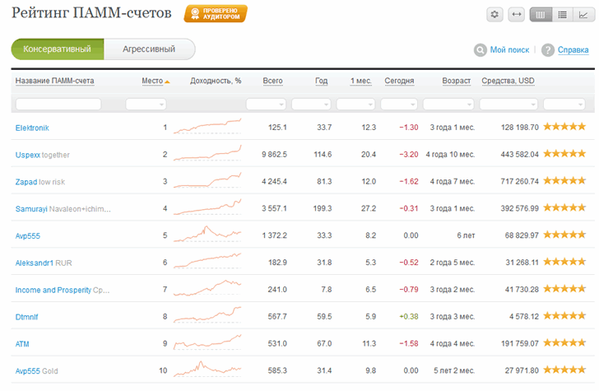599x391 pixels.
Task: Sort by Сегодня column header
Action: pos(399,81)
